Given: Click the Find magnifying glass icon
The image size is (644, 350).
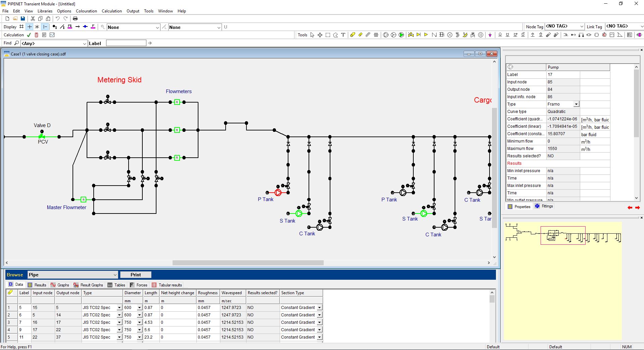Looking at the screenshot, I should click(x=16, y=43).
